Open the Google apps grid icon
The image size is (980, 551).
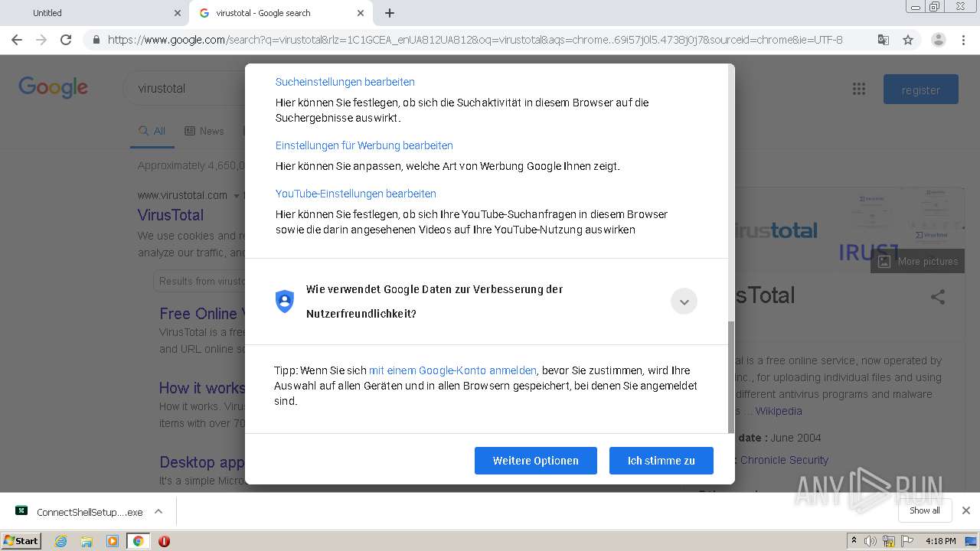pyautogui.click(x=859, y=89)
